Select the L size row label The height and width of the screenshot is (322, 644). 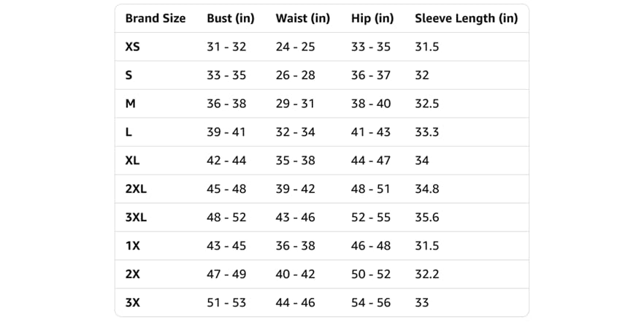[x=129, y=132]
